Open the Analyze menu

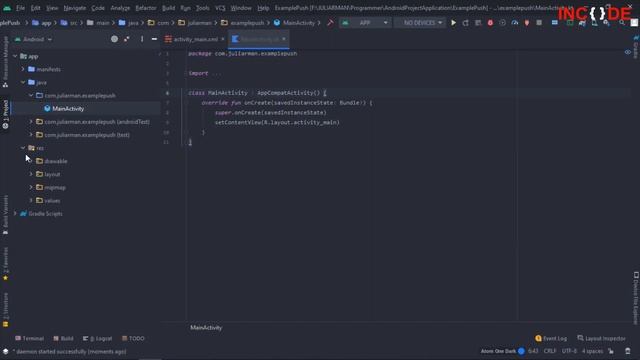tap(120, 8)
